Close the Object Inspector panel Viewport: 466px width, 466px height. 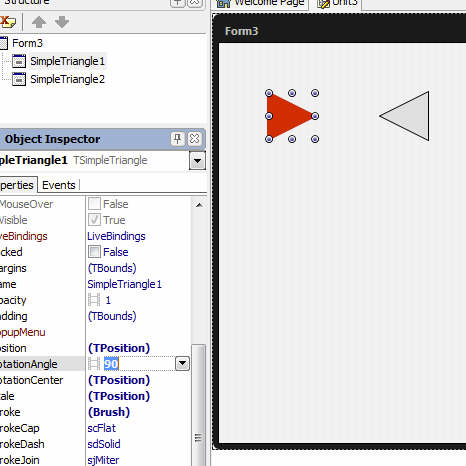pos(194,139)
